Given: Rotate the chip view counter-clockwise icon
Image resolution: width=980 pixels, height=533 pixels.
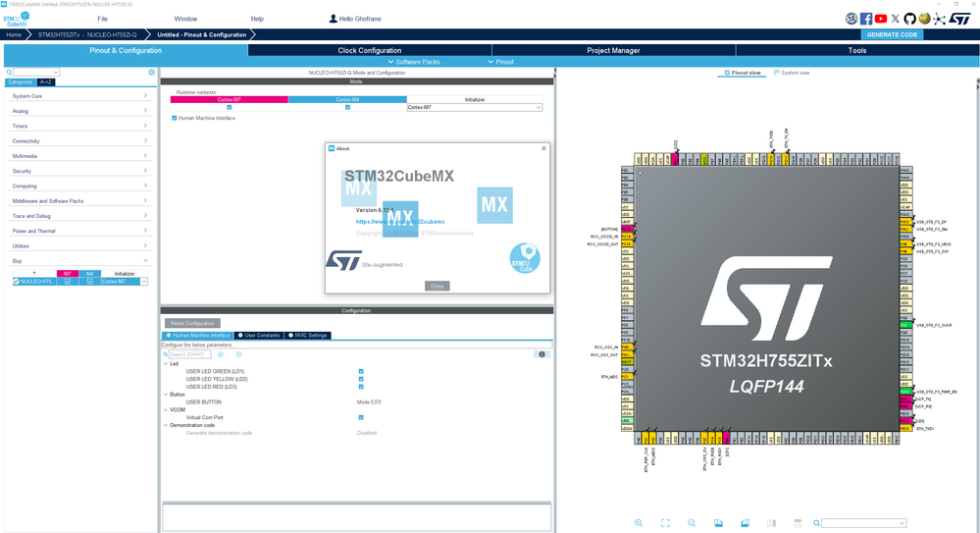Looking at the screenshot, I should [x=745, y=523].
